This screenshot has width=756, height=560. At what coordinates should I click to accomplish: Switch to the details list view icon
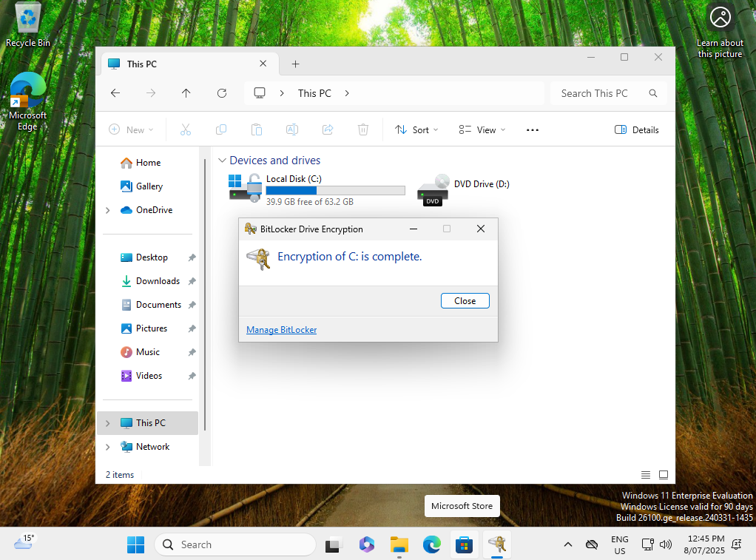646,475
